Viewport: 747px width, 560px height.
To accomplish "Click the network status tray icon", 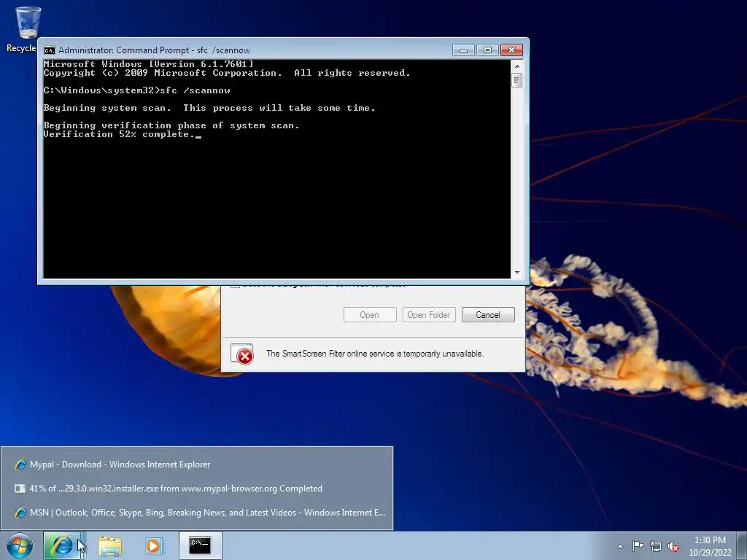I will coord(656,546).
